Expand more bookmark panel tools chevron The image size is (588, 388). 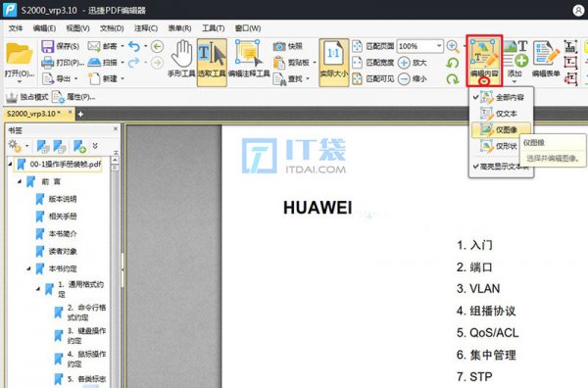click(x=95, y=145)
